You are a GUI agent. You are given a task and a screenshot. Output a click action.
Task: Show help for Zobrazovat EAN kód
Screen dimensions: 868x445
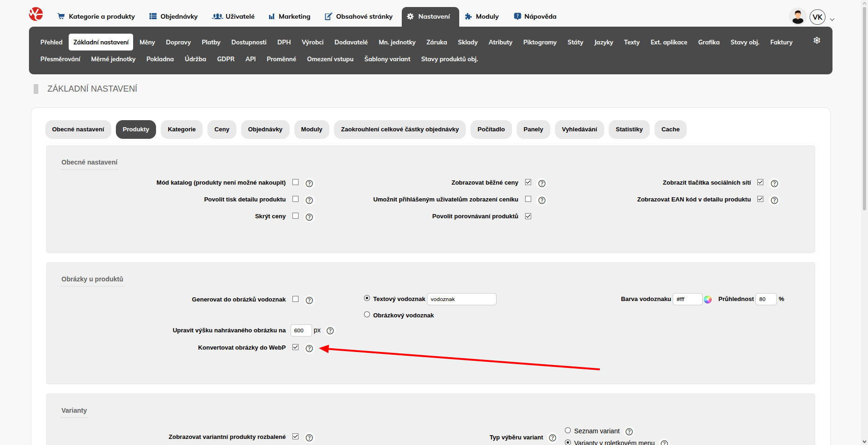coord(775,200)
